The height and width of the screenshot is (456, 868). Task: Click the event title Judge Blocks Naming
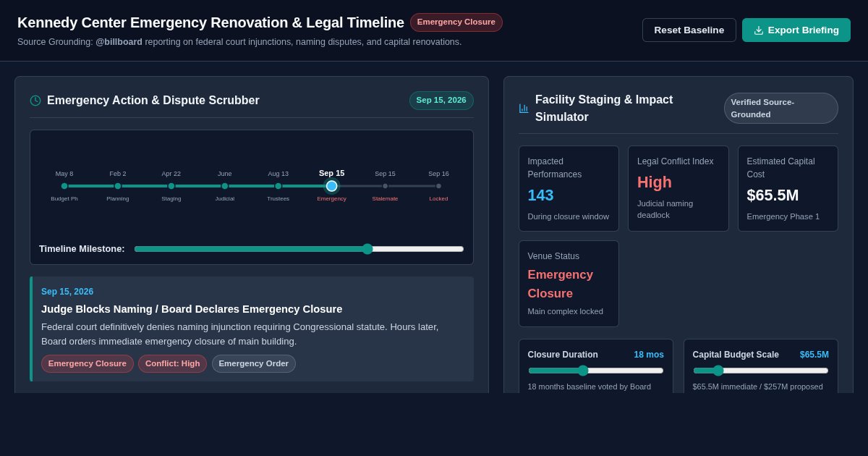[x=192, y=309]
